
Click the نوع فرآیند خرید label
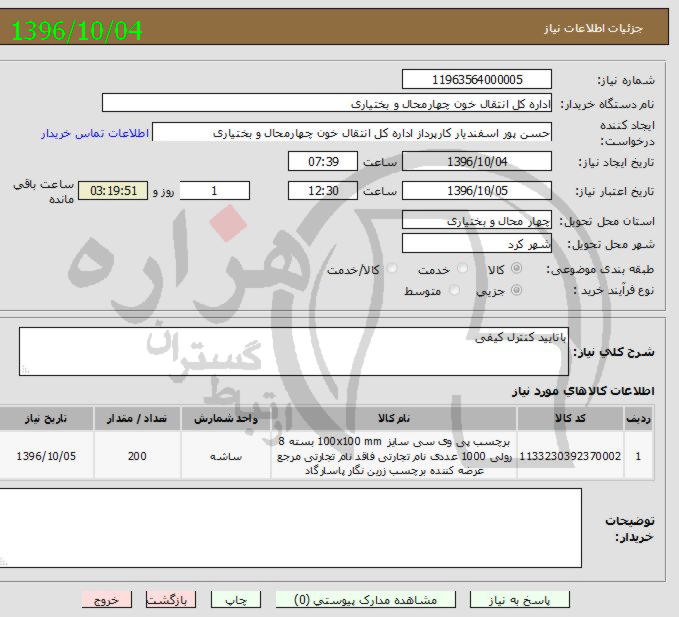point(613,290)
